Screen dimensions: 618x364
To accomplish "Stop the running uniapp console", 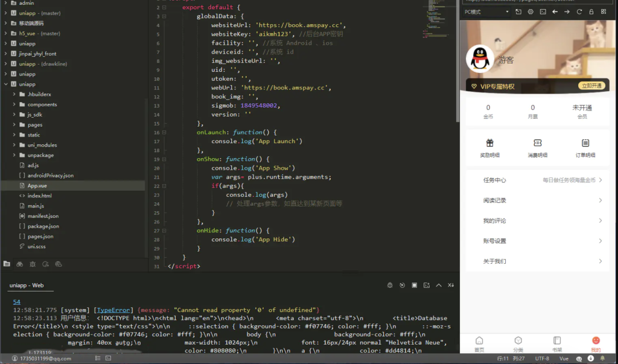I will click(x=414, y=286).
